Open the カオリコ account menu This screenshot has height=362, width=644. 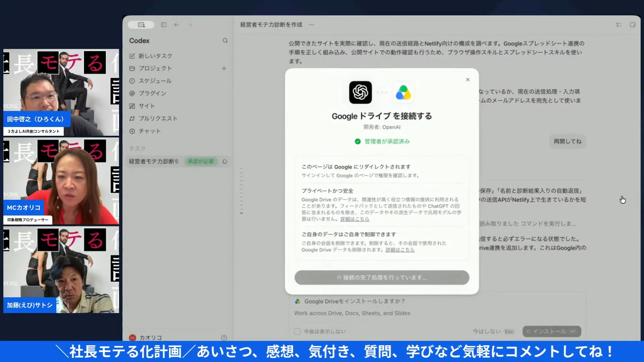[146, 338]
